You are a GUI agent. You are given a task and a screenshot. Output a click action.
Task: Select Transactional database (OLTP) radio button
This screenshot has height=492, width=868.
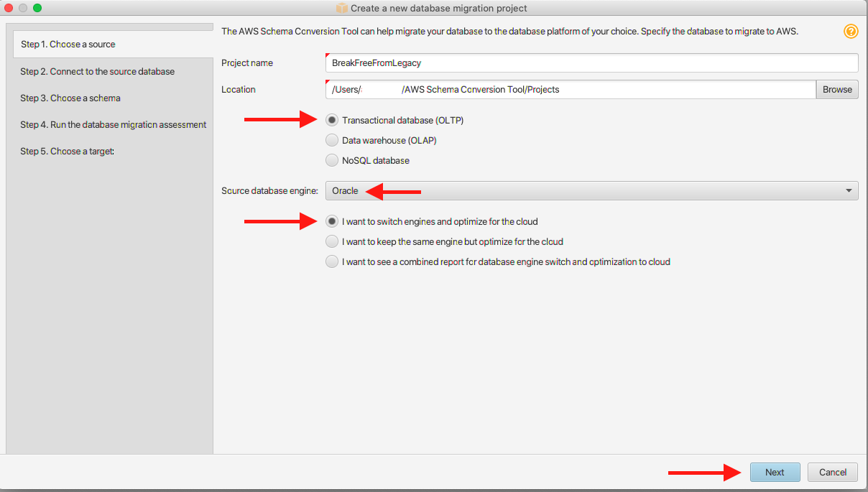tap(331, 120)
